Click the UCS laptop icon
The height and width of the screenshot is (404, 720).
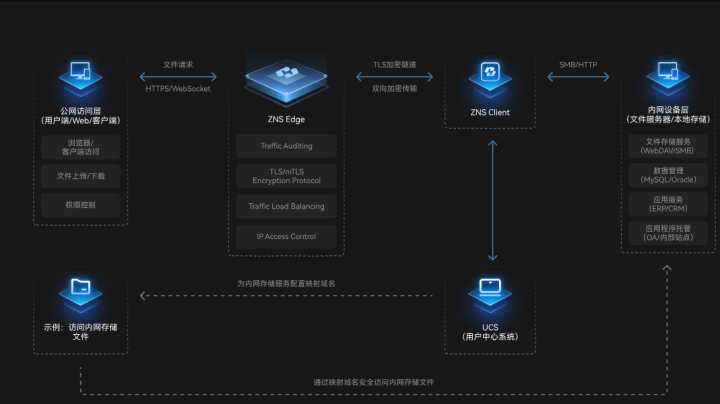[490, 294]
